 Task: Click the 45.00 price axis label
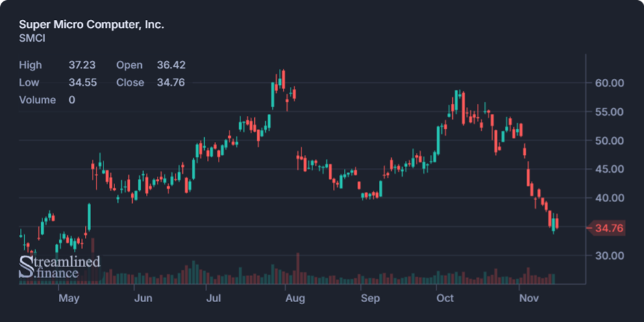[x=610, y=169]
